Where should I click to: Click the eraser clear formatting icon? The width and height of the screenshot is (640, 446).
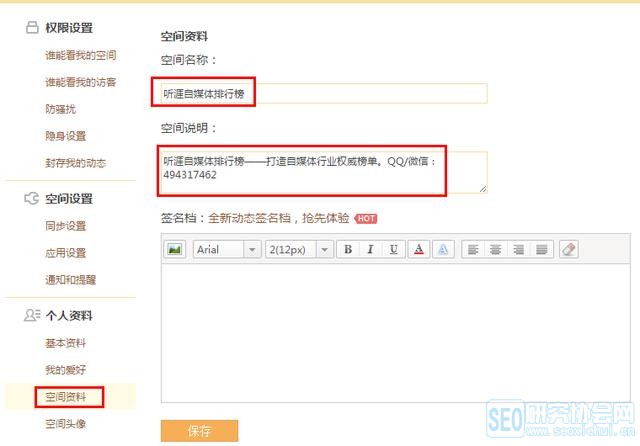(569, 249)
